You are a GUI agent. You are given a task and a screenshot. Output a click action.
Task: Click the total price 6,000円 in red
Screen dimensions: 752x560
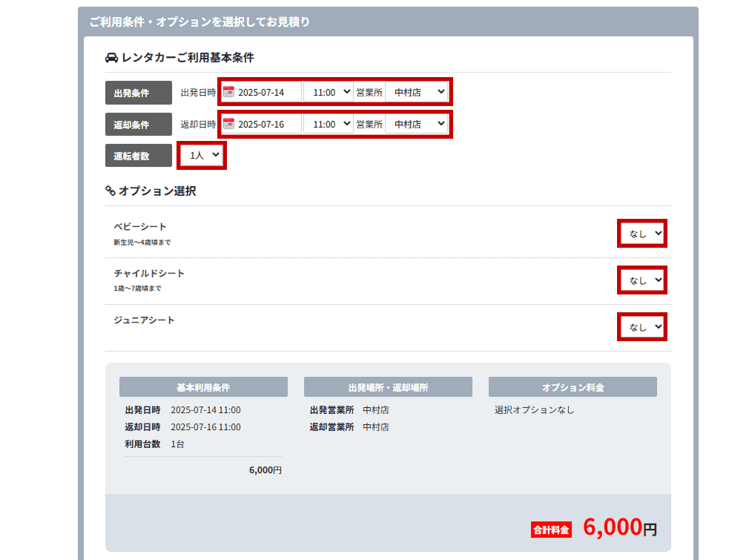620,527
